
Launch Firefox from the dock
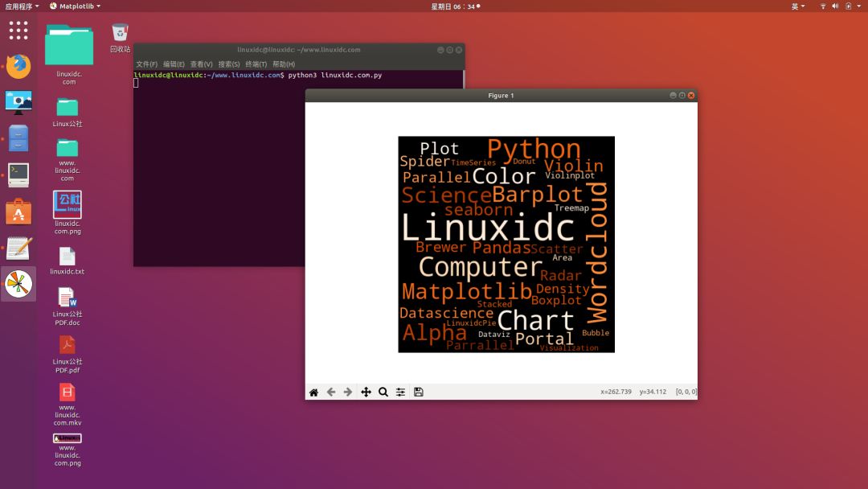pyautogui.click(x=18, y=66)
